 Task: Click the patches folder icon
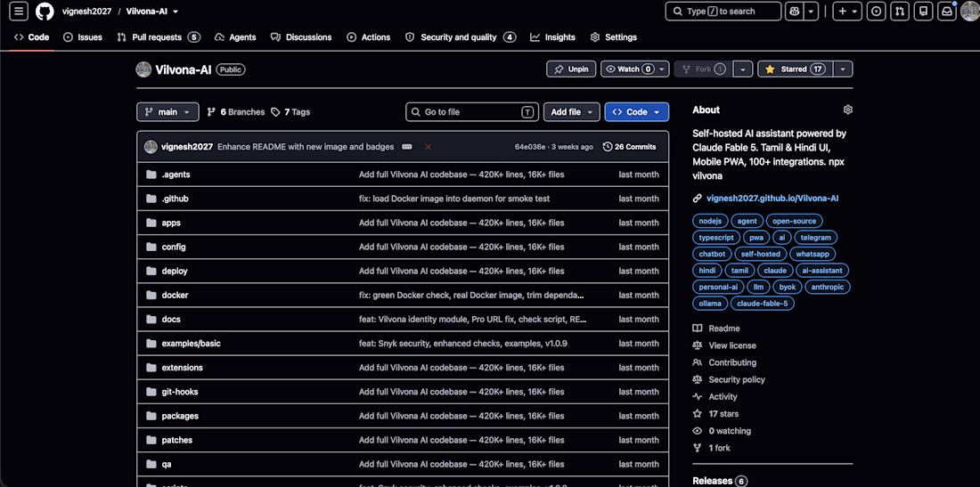[151, 440]
